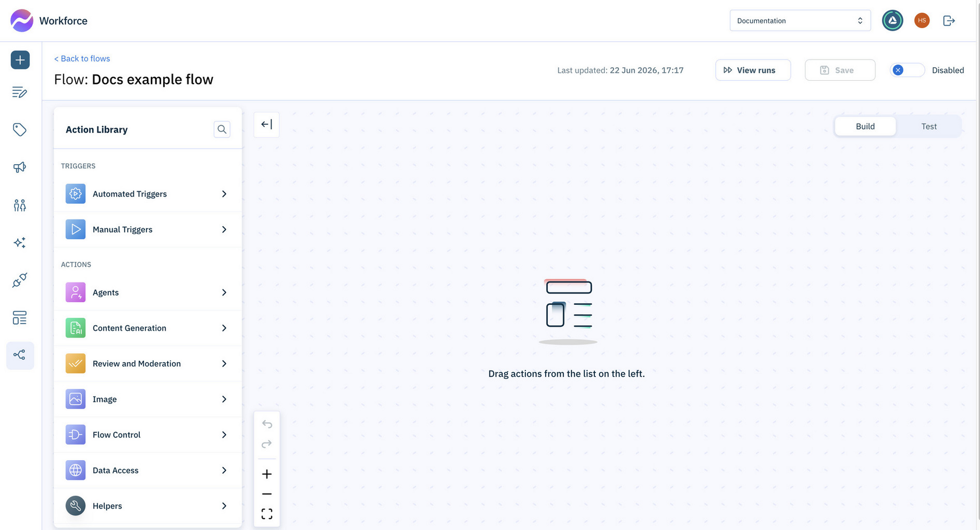This screenshot has height=530, width=980.
Task: Select the Review and Moderation label
Action: tap(137, 364)
